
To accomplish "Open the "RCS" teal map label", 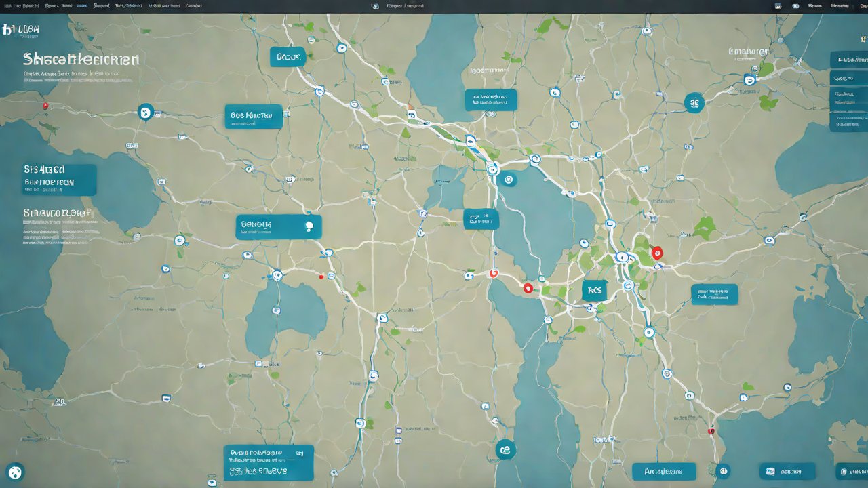I will tap(595, 290).
